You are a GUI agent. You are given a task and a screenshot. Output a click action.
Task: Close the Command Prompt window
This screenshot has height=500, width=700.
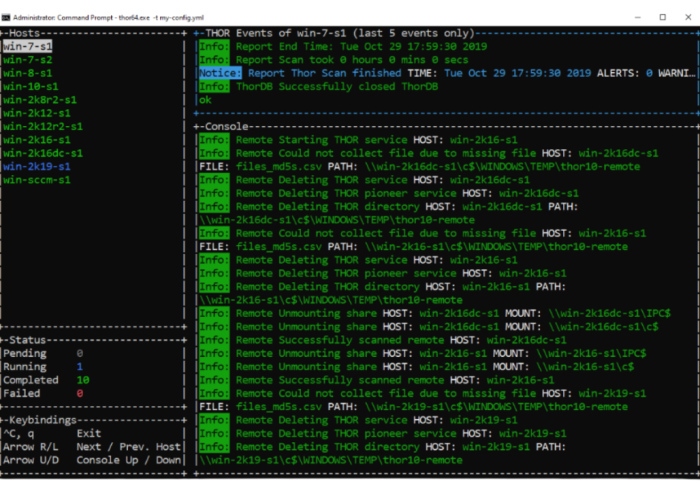point(688,17)
